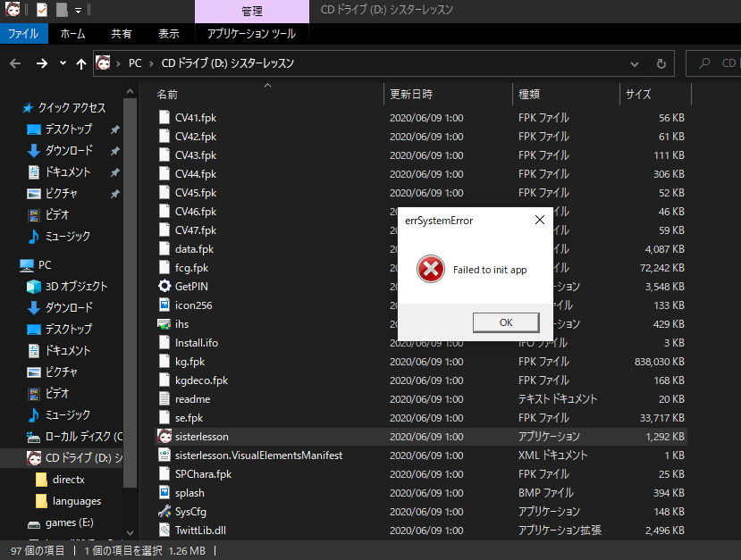Click OK in the errSystemError dialog
Screen dimensions: 741x560
point(506,322)
